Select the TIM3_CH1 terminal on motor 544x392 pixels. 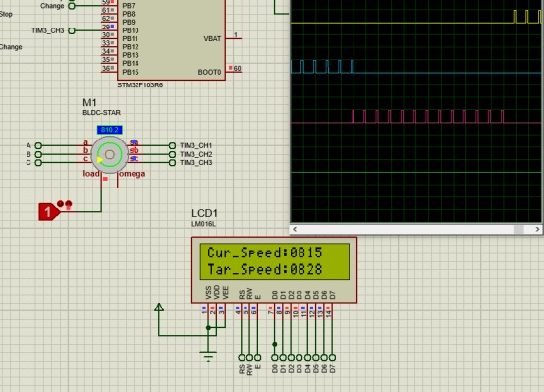pos(172,145)
